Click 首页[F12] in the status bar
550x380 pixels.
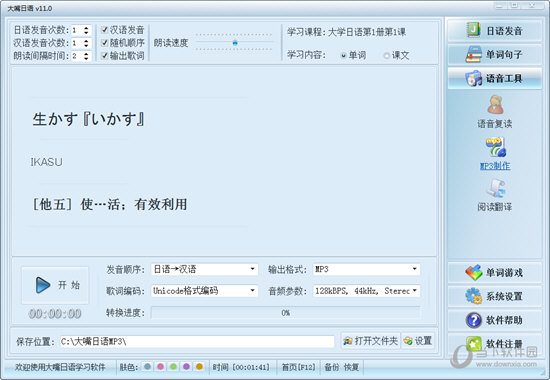click(x=299, y=367)
